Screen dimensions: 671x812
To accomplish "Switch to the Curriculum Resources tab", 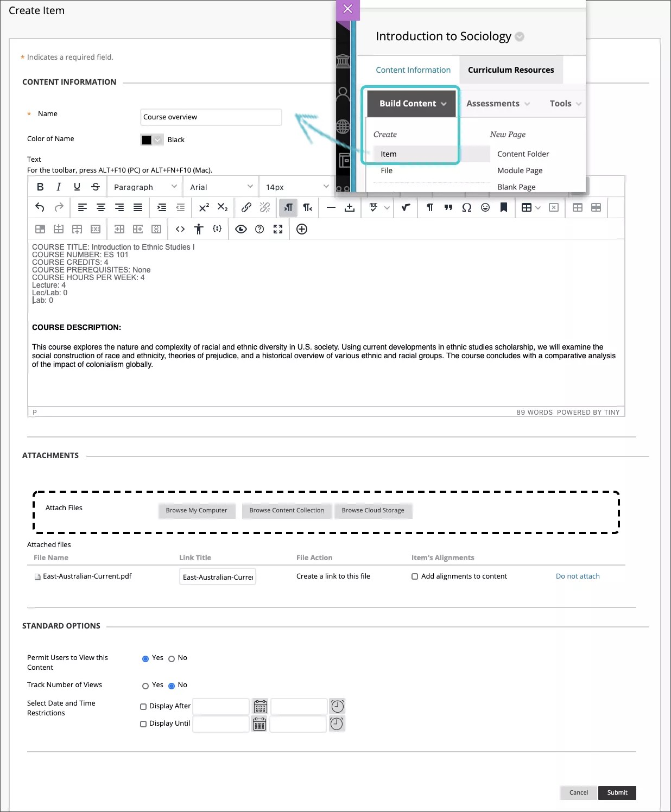I will pyautogui.click(x=511, y=69).
